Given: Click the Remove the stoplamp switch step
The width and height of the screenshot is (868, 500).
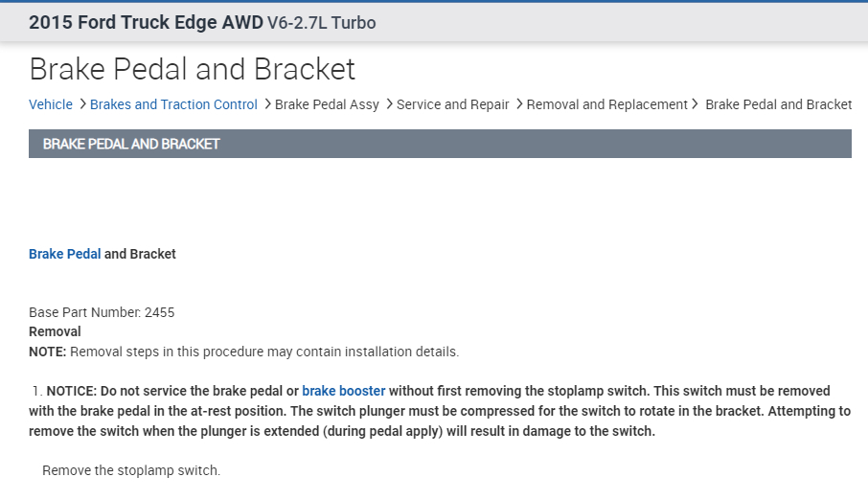Looking at the screenshot, I should pyautogui.click(x=131, y=470).
